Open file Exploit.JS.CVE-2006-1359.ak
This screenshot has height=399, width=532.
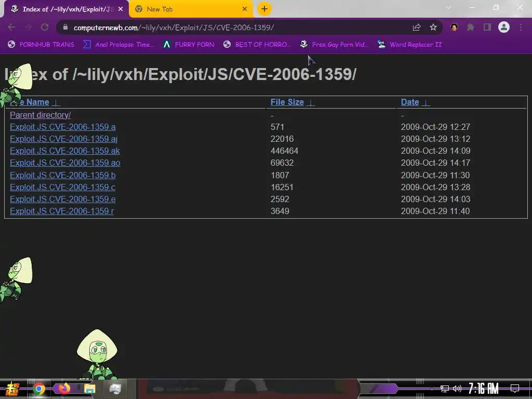pos(65,151)
